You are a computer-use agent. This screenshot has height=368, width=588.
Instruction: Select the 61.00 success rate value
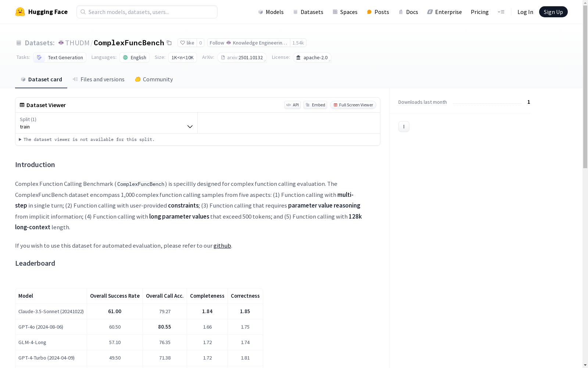pyautogui.click(x=115, y=311)
